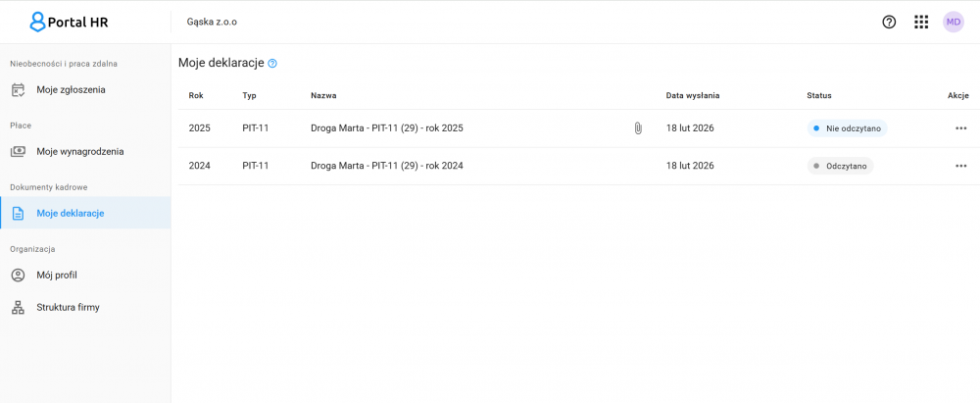The width and height of the screenshot is (980, 403).
Task: Sort by Data wysłania column header
Action: (x=693, y=95)
